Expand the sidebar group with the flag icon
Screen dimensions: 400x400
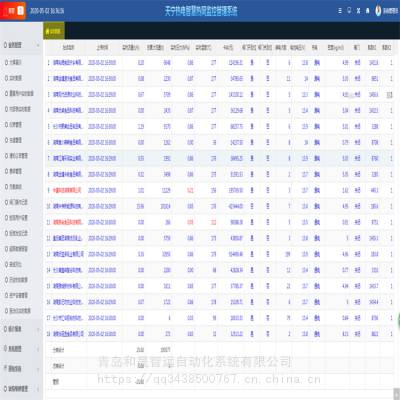[21, 369]
